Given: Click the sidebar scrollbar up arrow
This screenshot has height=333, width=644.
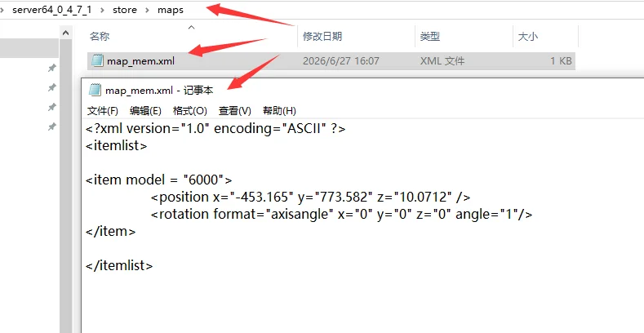Looking at the screenshot, I should coord(66,33).
